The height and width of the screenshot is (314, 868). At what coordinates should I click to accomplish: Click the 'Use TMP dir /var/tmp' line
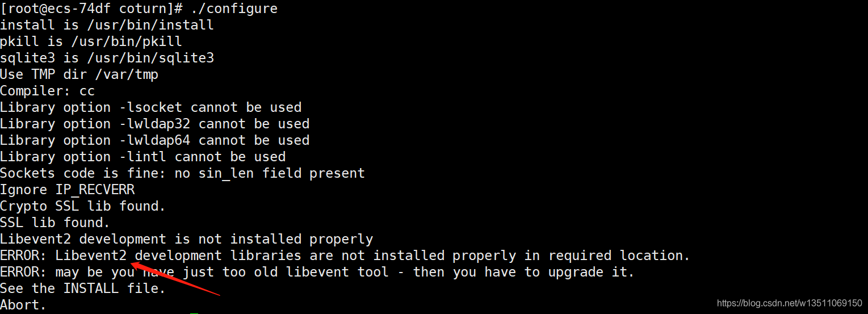79,74
